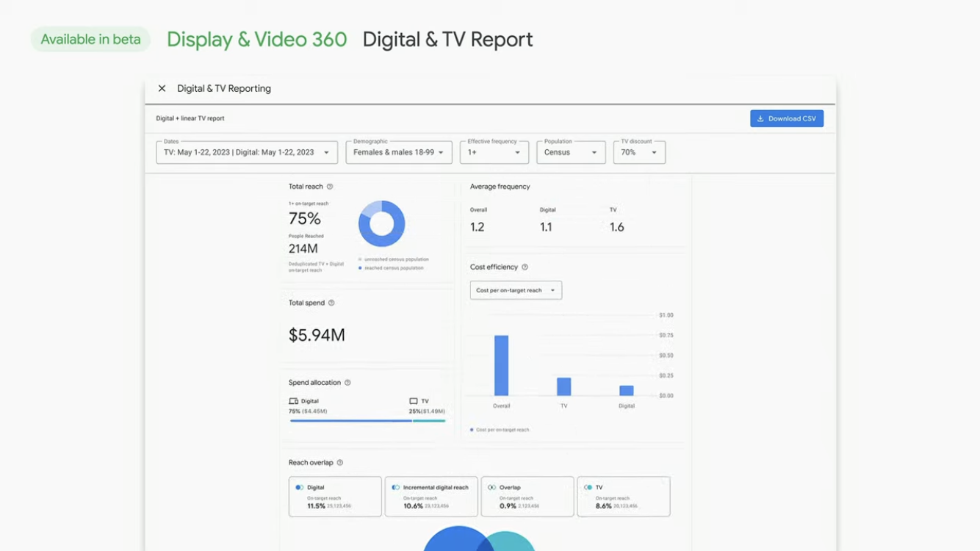Open the TV discount 70% dropdown
The image size is (980, 551).
pyautogui.click(x=639, y=152)
